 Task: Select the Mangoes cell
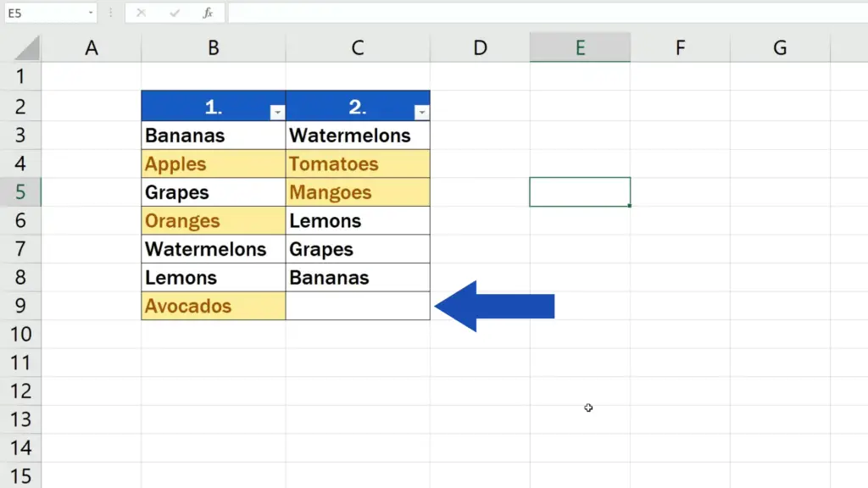coord(358,192)
